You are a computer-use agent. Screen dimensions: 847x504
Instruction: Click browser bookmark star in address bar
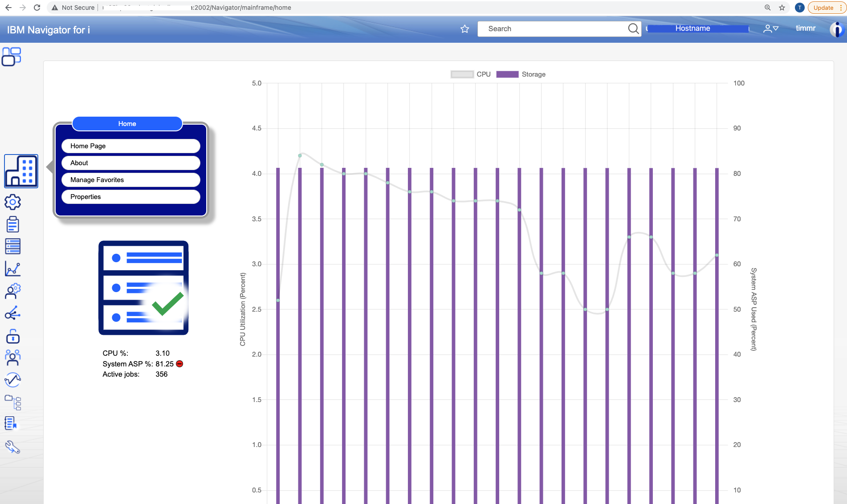point(782,8)
